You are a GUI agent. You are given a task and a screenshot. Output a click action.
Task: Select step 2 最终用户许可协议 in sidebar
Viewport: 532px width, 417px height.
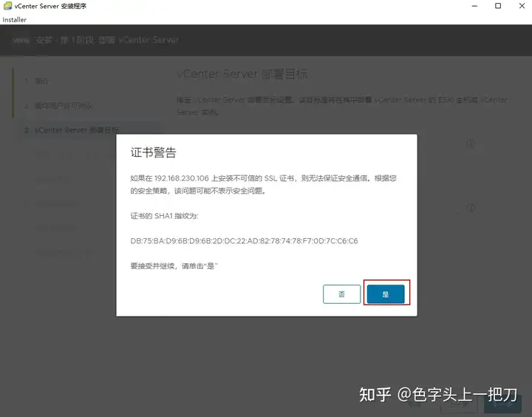coord(58,106)
